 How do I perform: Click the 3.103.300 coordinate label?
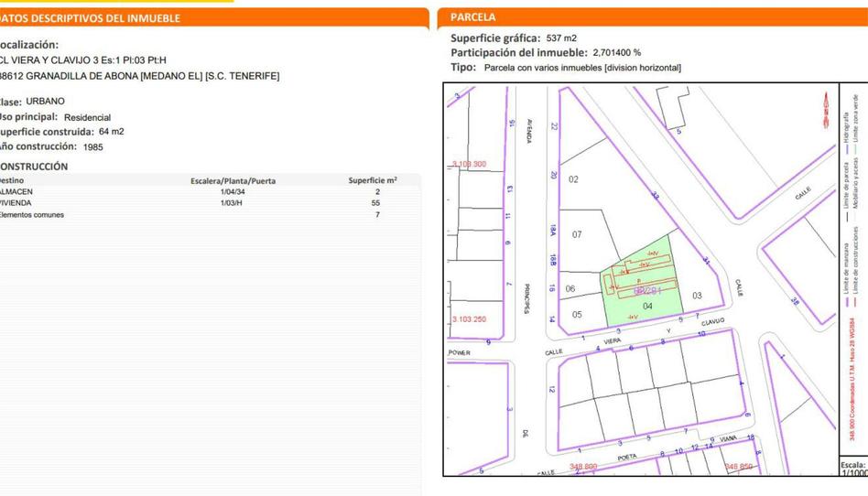[469, 165]
